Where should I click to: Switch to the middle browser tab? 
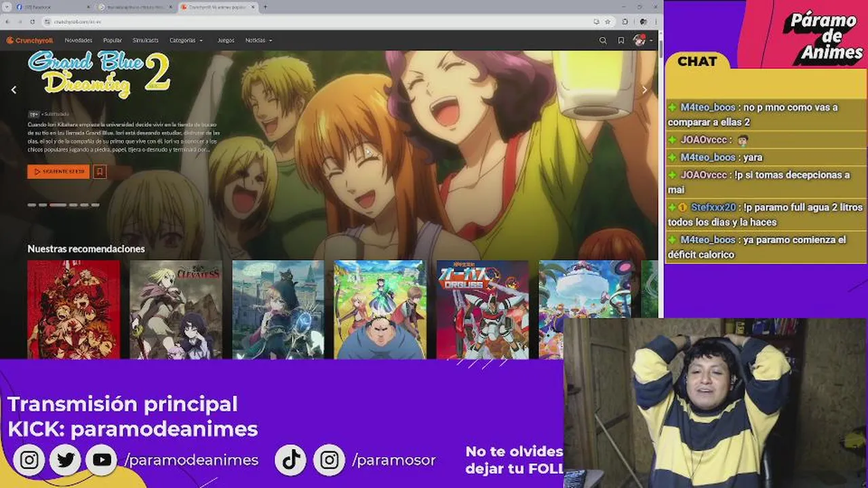click(136, 7)
